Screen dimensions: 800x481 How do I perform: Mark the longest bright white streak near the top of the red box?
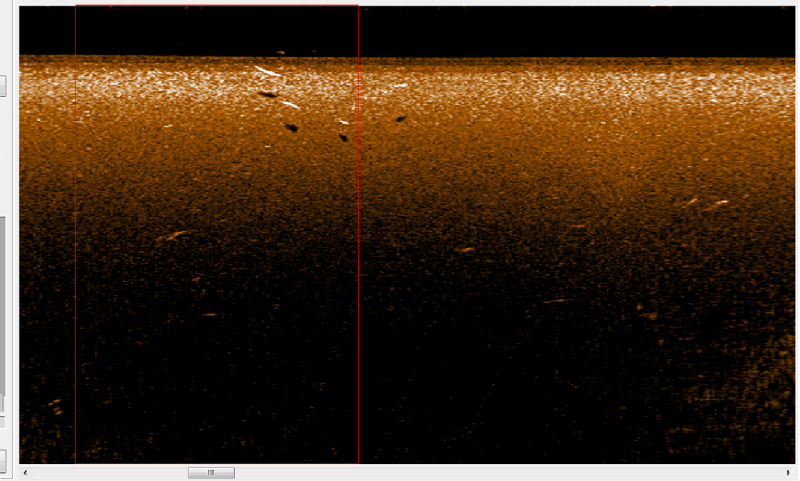pos(267,71)
